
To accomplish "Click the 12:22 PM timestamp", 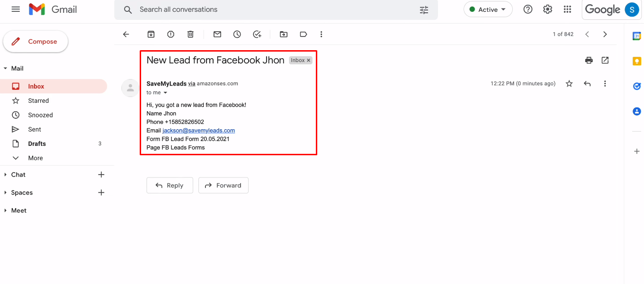I will (523, 84).
